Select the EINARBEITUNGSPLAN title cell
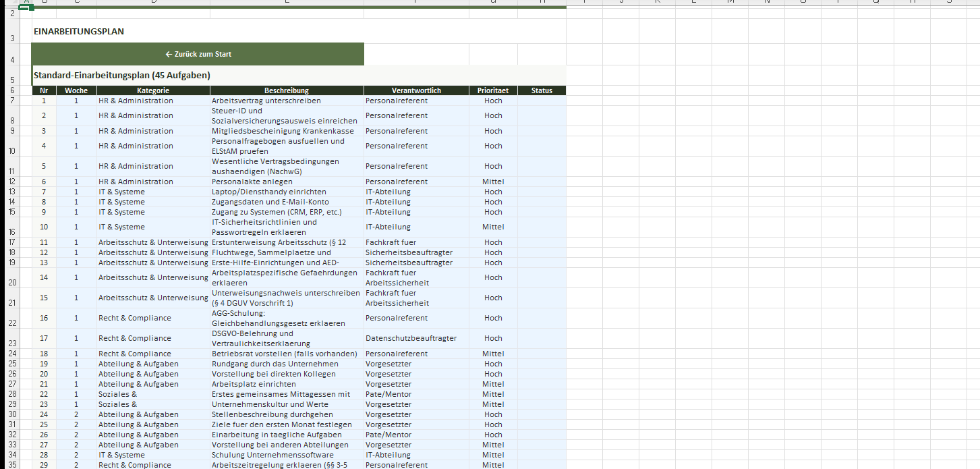Screen dimensions: 980x469 (x=79, y=32)
